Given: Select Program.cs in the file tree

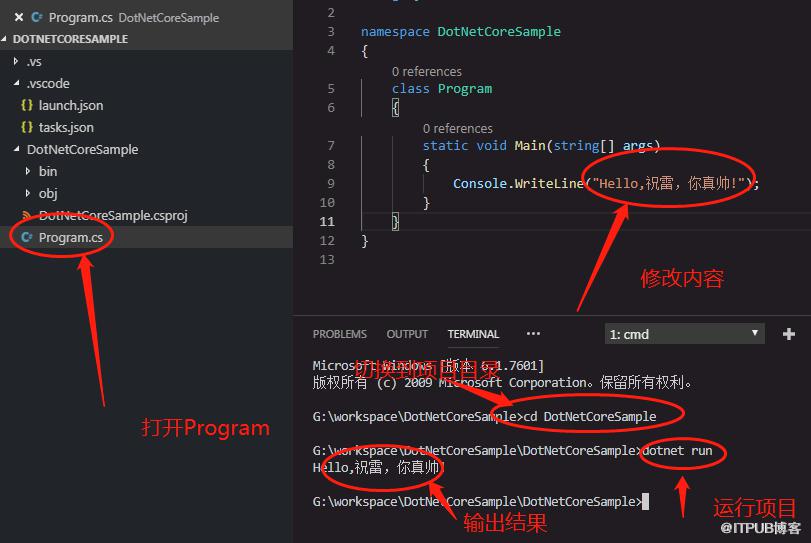Looking at the screenshot, I should [x=146, y=237].
